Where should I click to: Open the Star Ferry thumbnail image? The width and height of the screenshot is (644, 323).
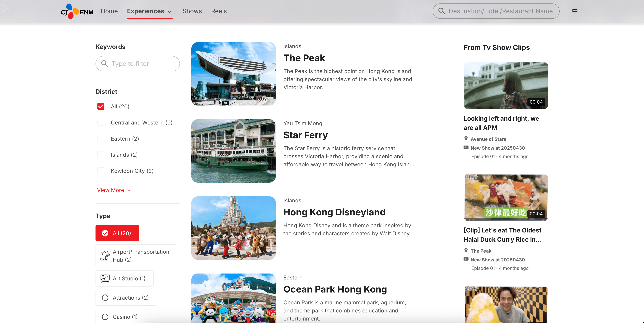pyautogui.click(x=233, y=151)
